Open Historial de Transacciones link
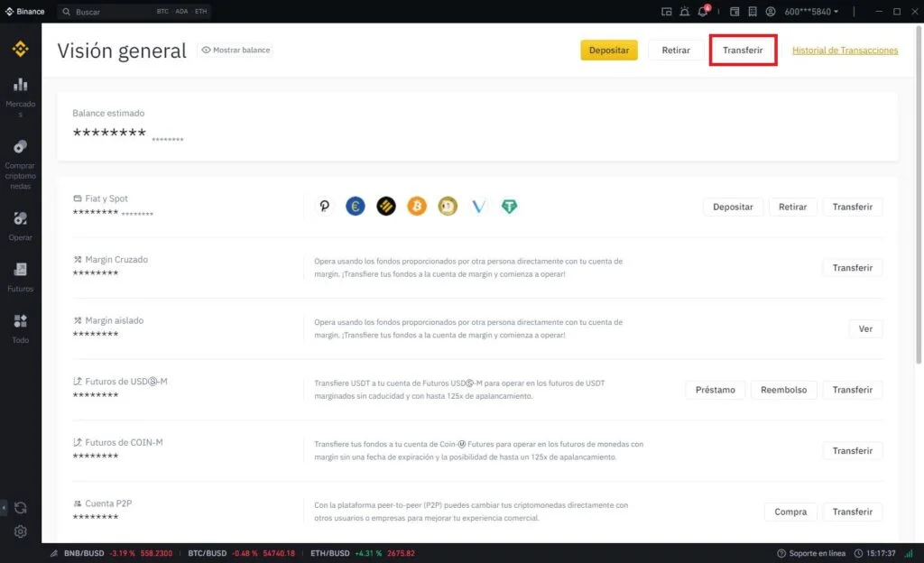This screenshot has height=563, width=924. pos(845,50)
